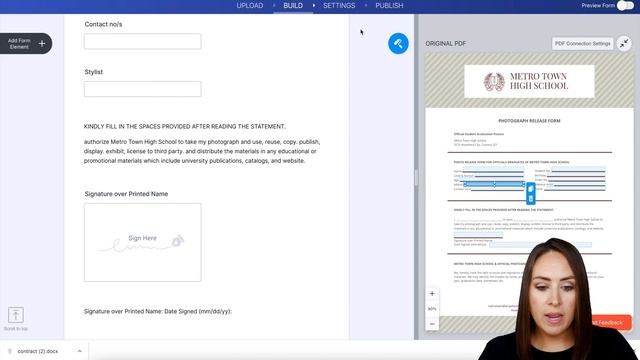Select the 'KINDLY FILL IN THE SPACES' heading text
The height and width of the screenshot is (360, 640).
[x=184, y=127]
